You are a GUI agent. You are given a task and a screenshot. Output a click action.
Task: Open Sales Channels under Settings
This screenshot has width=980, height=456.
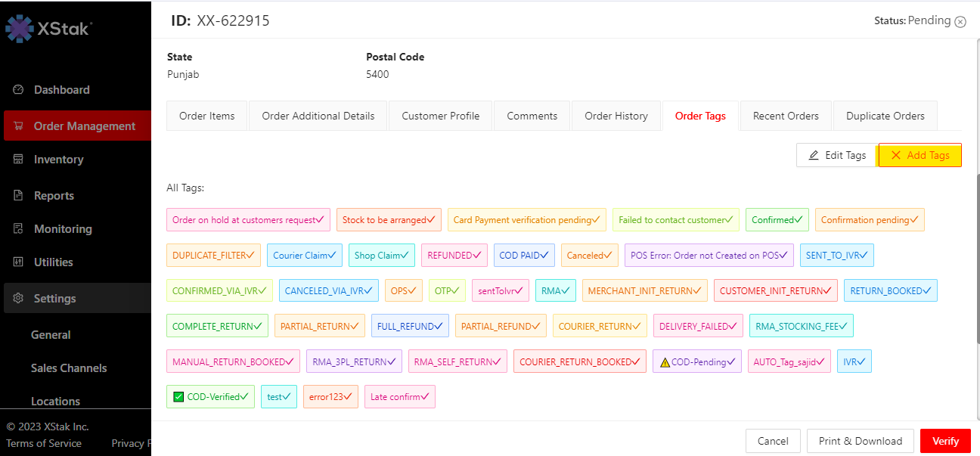coord(69,368)
